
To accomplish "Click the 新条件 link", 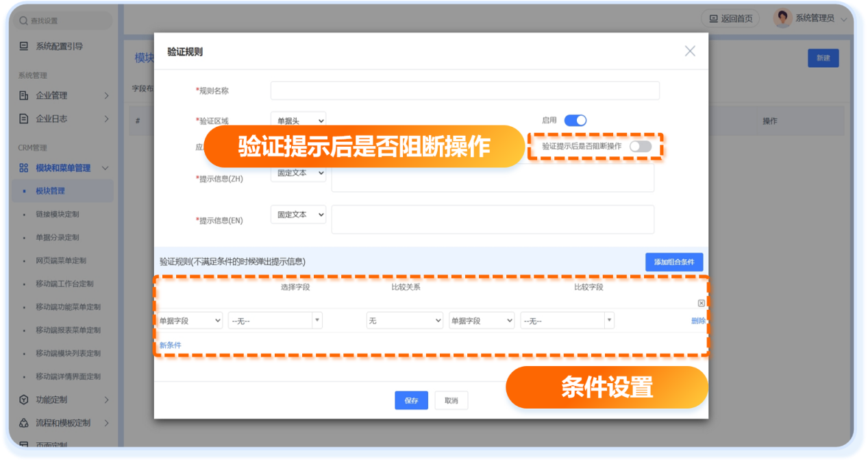I will 171,345.
